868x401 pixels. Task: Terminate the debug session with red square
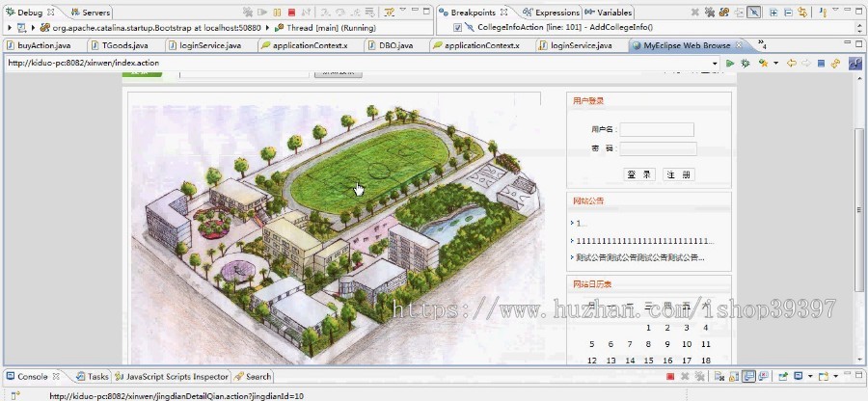(291, 12)
